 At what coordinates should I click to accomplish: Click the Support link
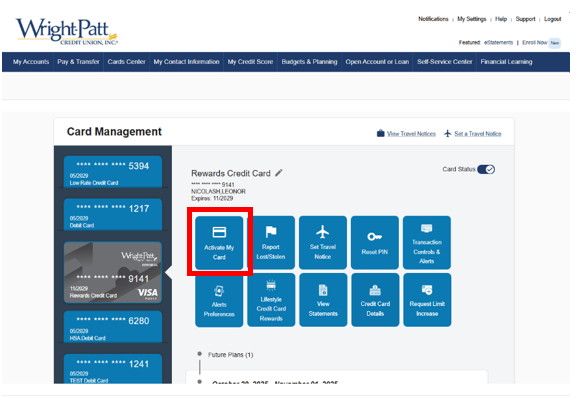tap(525, 19)
